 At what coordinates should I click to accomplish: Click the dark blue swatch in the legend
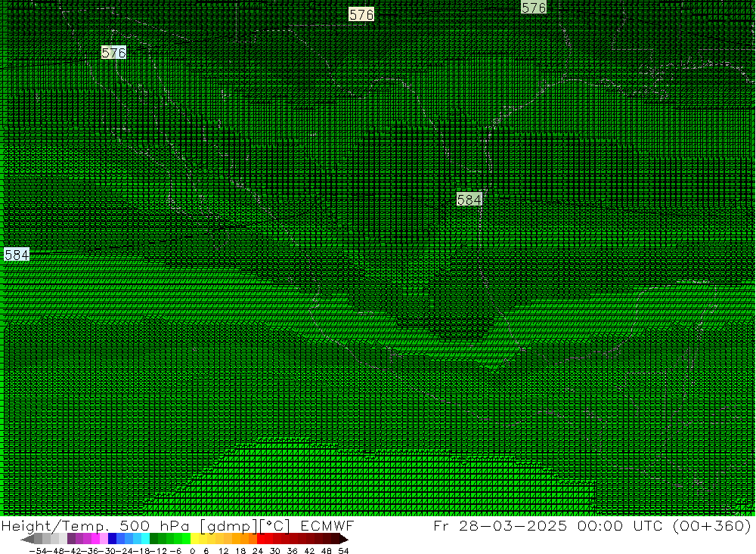[113, 539]
